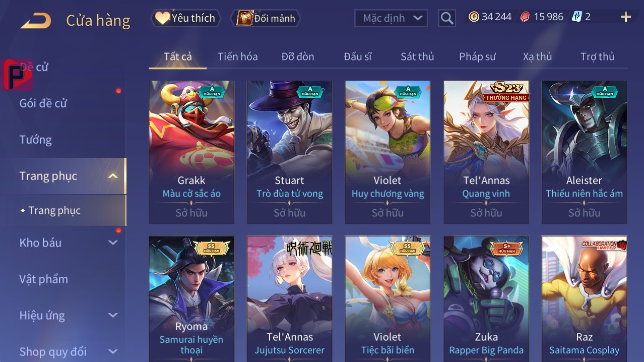Select the Trang phục sub-item
Image resolution: width=644 pixels, height=362 pixels.
coord(54,211)
